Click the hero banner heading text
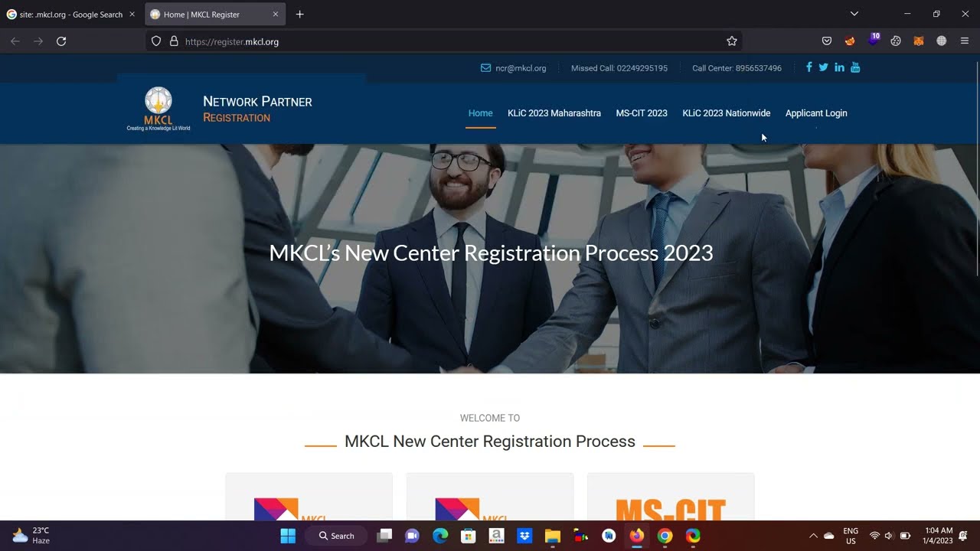 (x=491, y=253)
